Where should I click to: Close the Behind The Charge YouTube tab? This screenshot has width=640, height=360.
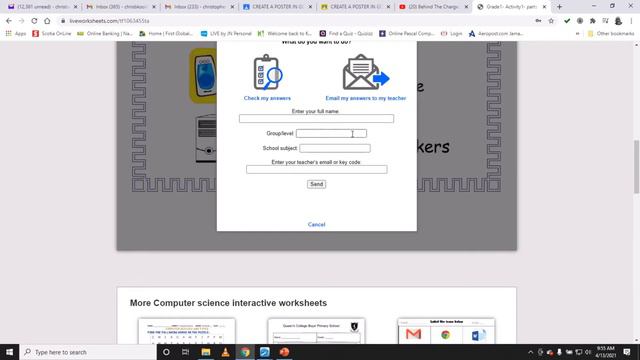click(x=466, y=7)
